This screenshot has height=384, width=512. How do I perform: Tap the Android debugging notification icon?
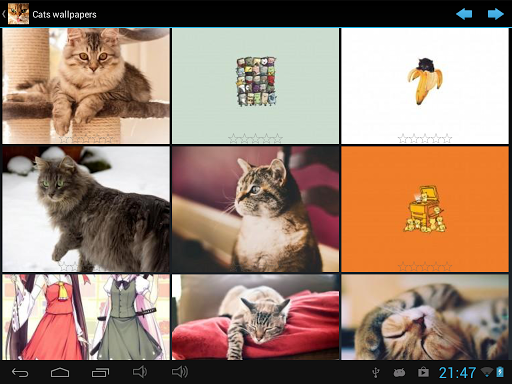pos(399,372)
